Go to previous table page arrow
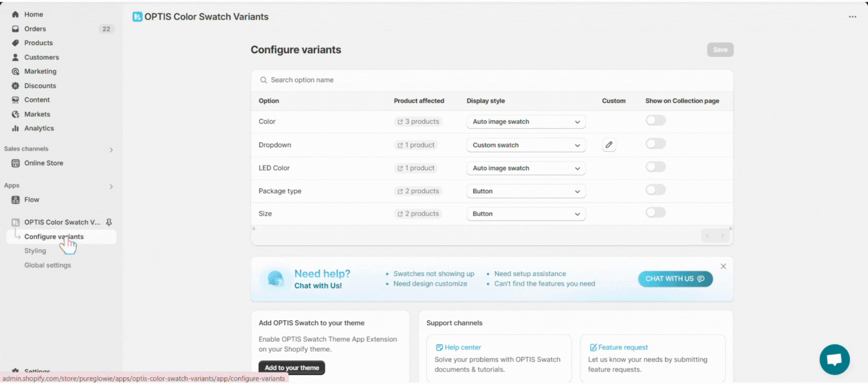This screenshot has height=384, width=868. 708,236
